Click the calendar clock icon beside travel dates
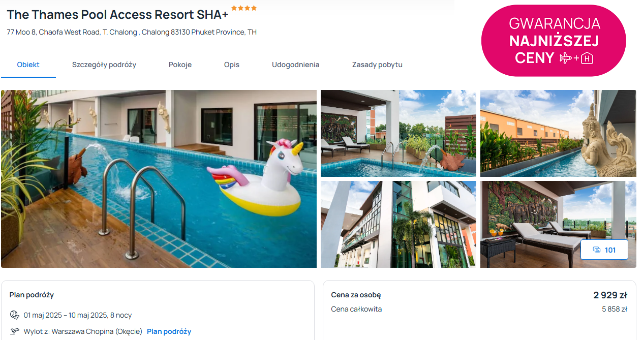 point(15,315)
